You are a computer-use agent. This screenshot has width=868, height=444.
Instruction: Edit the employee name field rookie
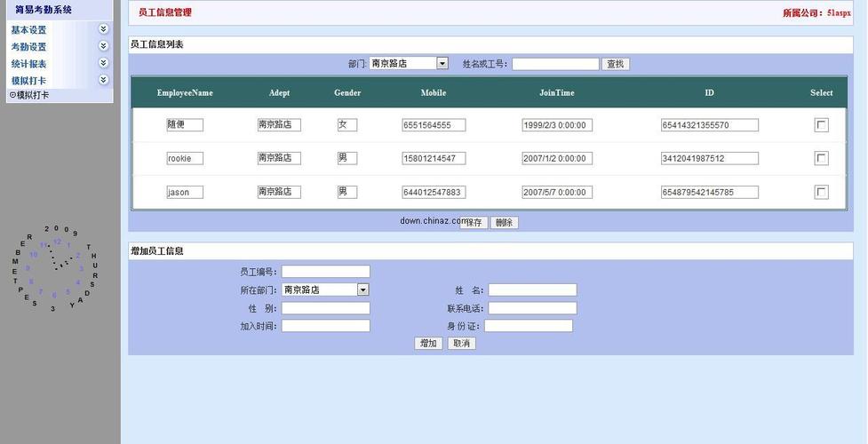coord(185,158)
